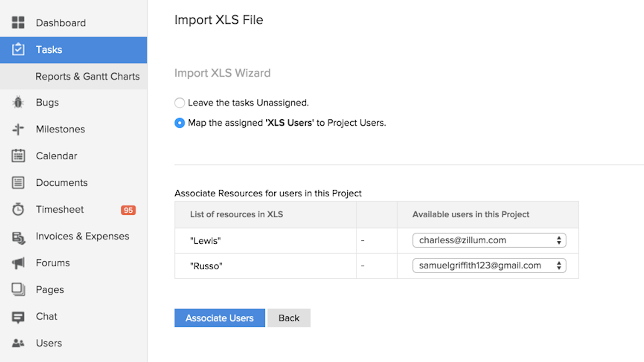
Task: Open the user dropdown for Lewis
Action: point(489,240)
